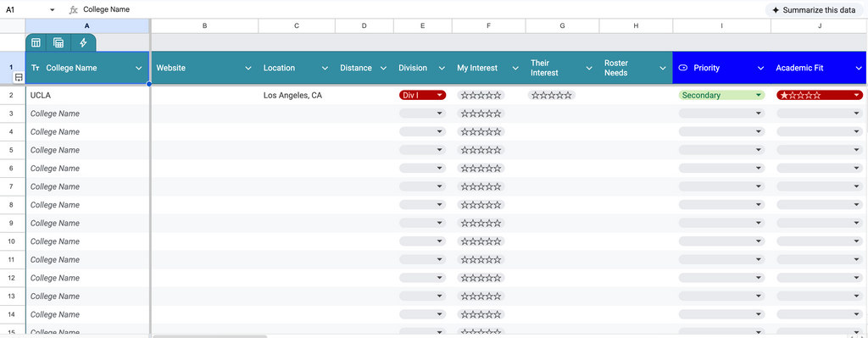This screenshot has height=338, width=868.
Task: Open the Priority dropdown in row 4
Action: tap(722, 131)
